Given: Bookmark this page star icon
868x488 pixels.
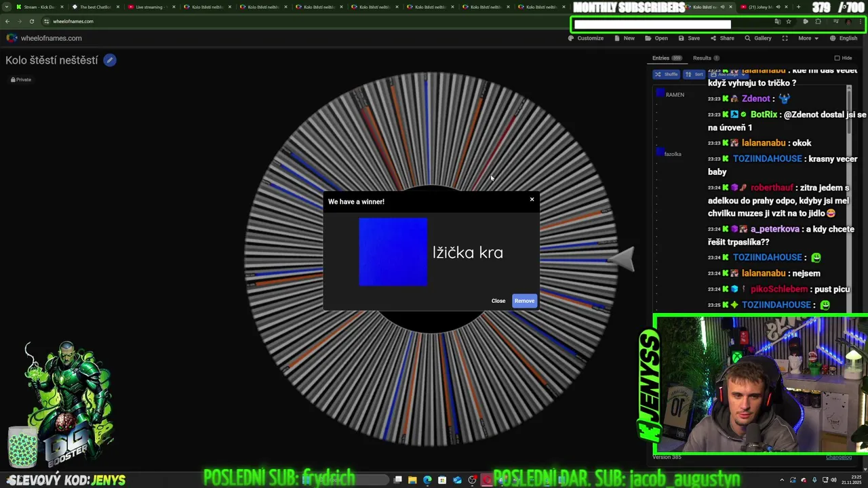Looking at the screenshot, I should click(788, 22).
